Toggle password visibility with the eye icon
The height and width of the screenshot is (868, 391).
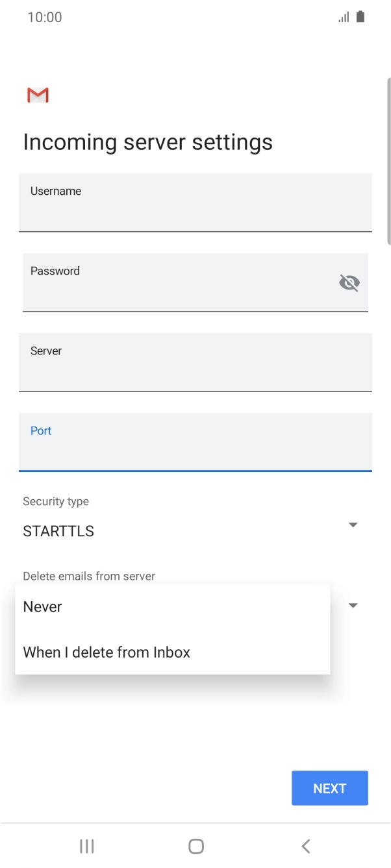click(x=349, y=282)
